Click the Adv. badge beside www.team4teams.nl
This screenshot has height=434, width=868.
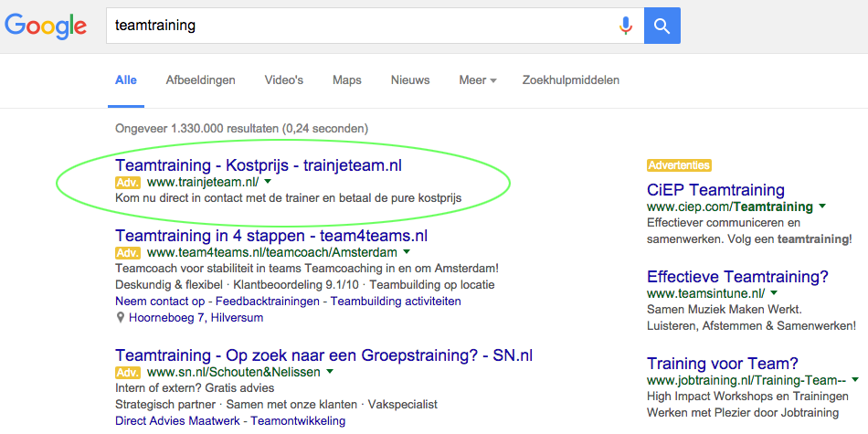(128, 253)
